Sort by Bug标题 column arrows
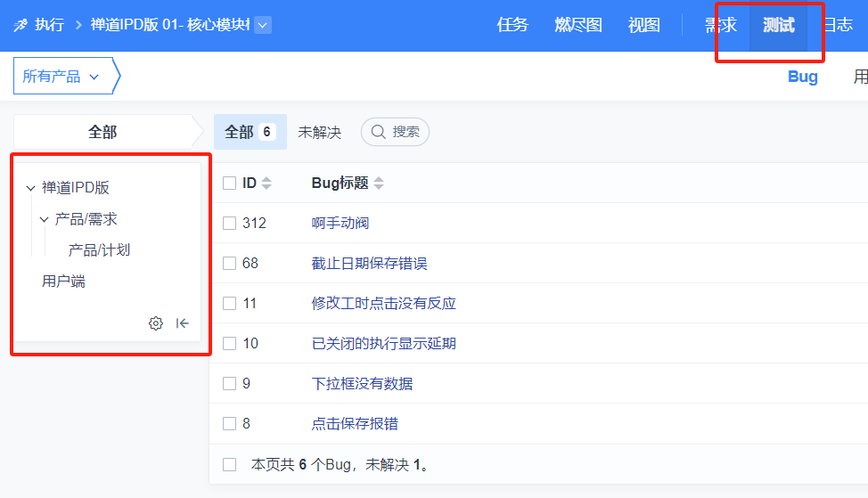 pos(379,184)
